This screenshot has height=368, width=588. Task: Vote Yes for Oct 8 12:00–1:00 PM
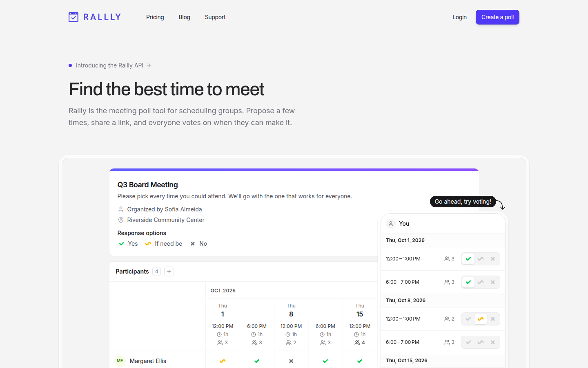click(x=468, y=319)
